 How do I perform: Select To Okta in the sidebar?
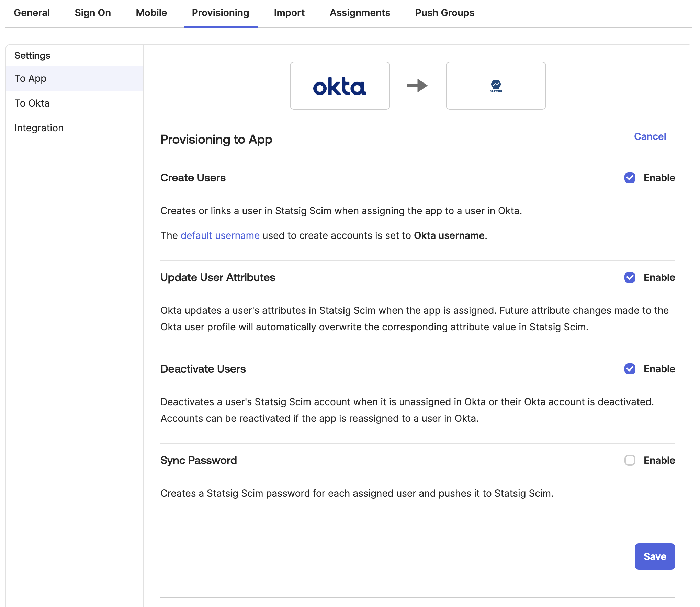[x=32, y=103]
